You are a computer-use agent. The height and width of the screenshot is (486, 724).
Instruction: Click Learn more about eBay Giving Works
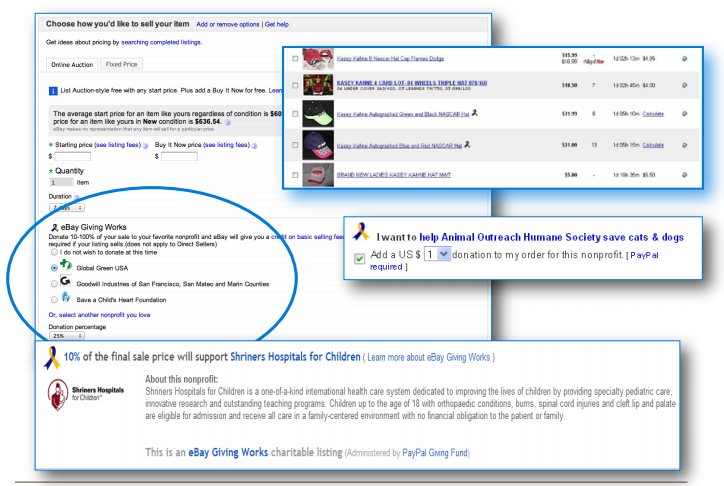point(428,357)
